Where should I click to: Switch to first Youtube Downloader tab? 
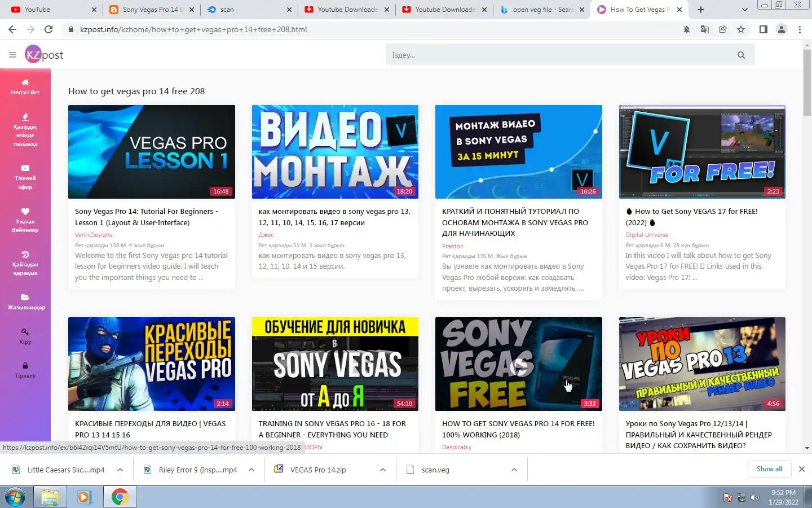[x=346, y=10]
